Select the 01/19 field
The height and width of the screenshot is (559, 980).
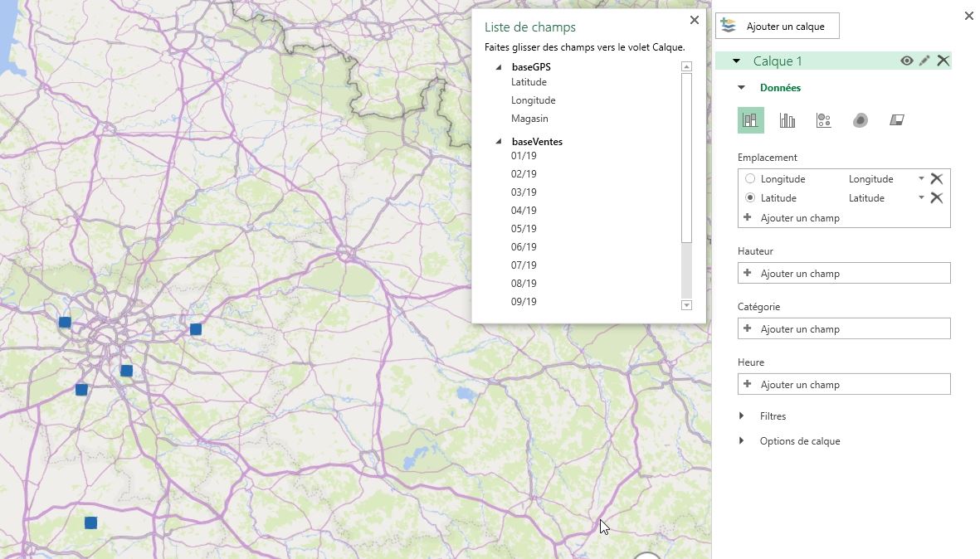(524, 156)
